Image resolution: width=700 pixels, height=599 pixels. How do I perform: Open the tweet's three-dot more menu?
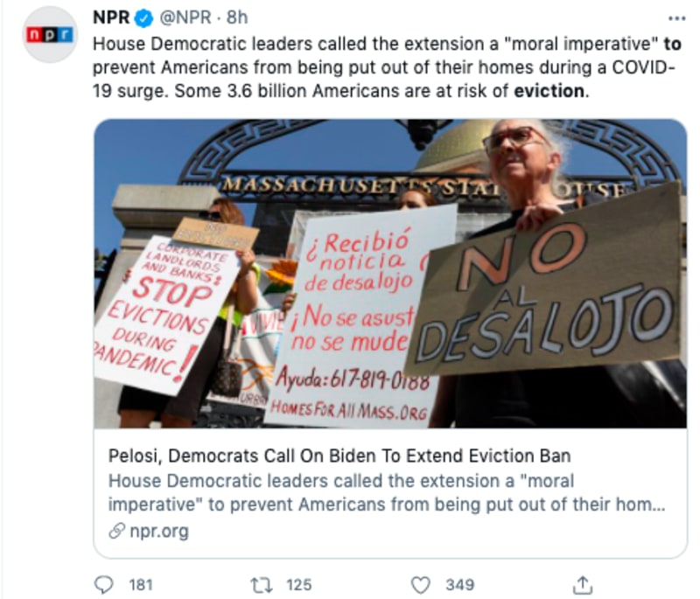click(x=677, y=17)
